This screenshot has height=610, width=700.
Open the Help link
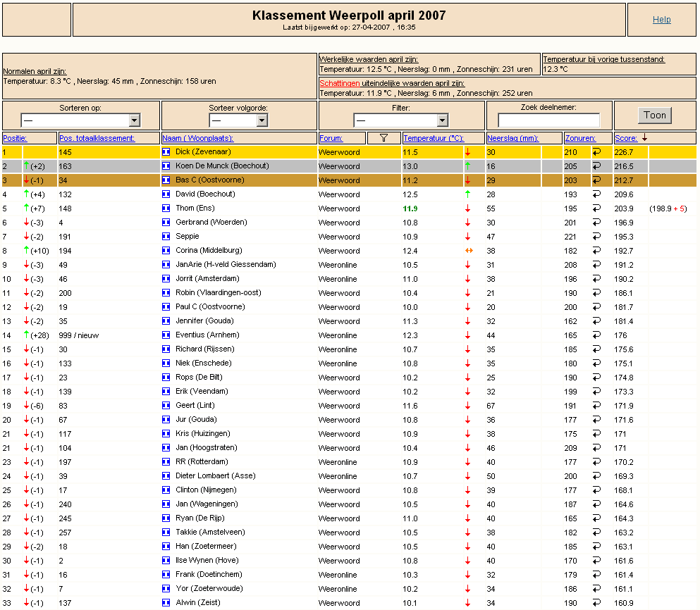tap(662, 19)
